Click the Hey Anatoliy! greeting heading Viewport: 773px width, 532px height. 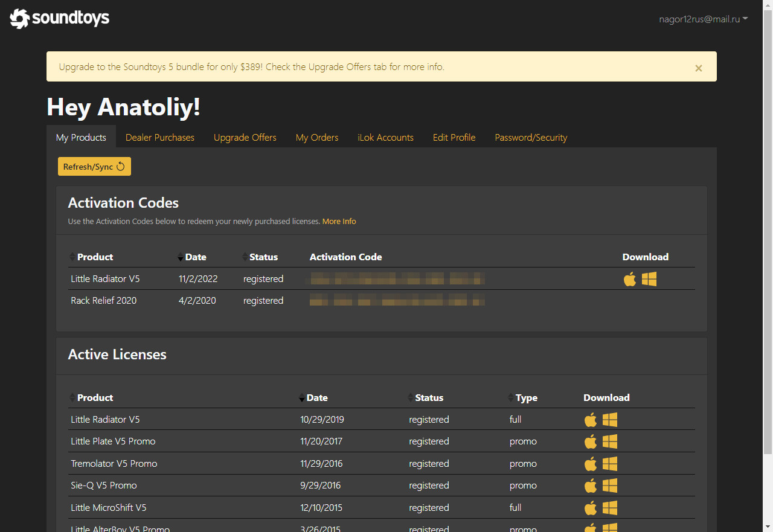123,107
